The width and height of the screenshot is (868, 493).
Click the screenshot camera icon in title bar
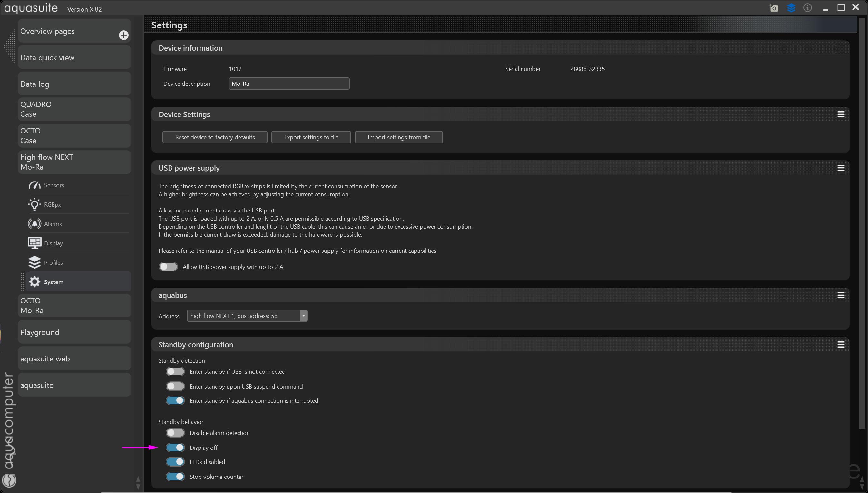coord(774,8)
